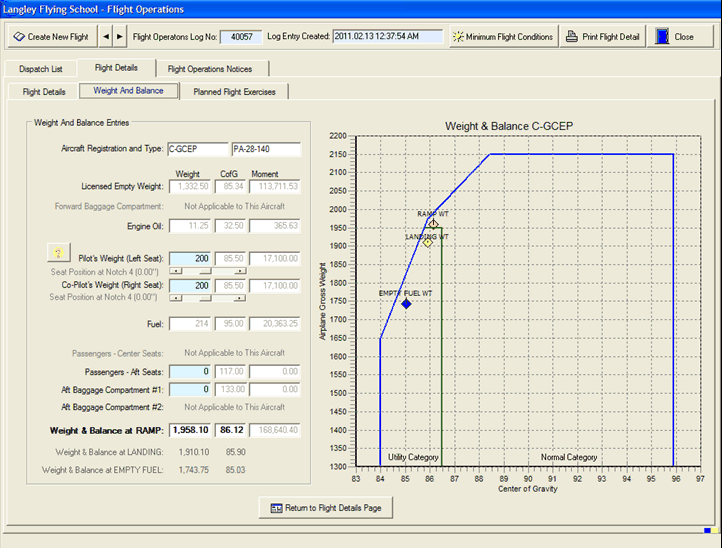Print Flight Detail report
722x548 pixels.
point(602,37)
